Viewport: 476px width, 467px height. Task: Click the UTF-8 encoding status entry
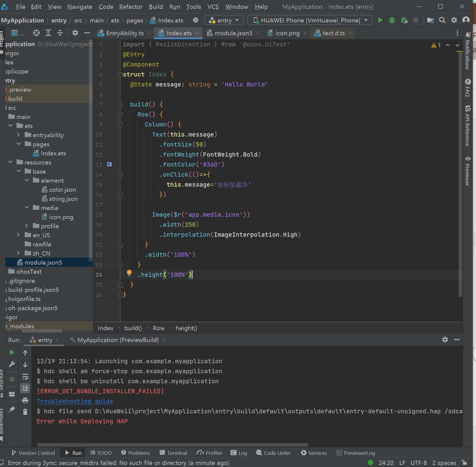point(419,462)
